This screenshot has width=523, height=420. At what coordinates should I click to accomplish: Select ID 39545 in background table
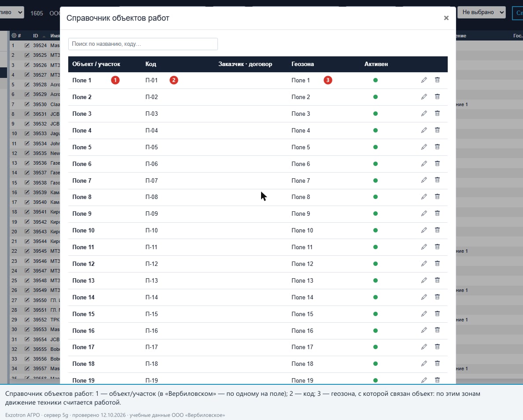point(40,251)
